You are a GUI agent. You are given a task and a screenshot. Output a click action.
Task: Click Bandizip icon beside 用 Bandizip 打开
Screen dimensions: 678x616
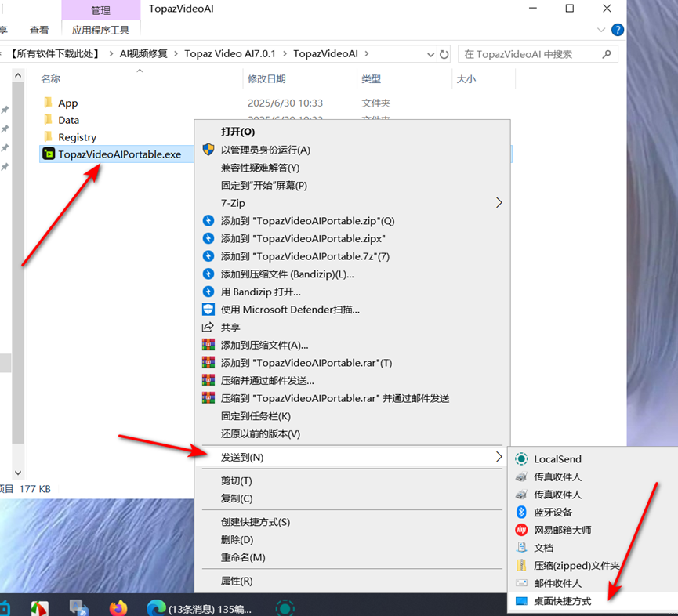tap(208, 292)
